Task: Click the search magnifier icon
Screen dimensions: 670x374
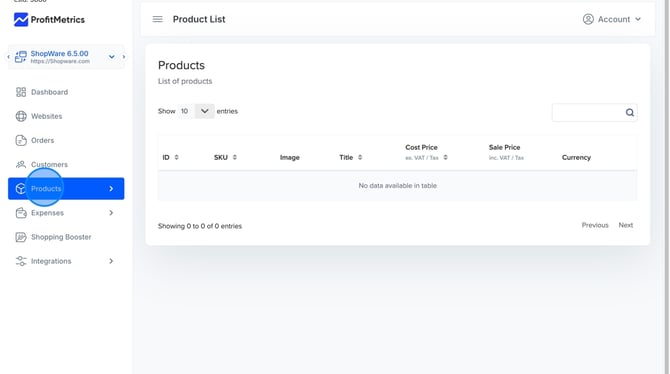Action: click(x=629, y=112)
